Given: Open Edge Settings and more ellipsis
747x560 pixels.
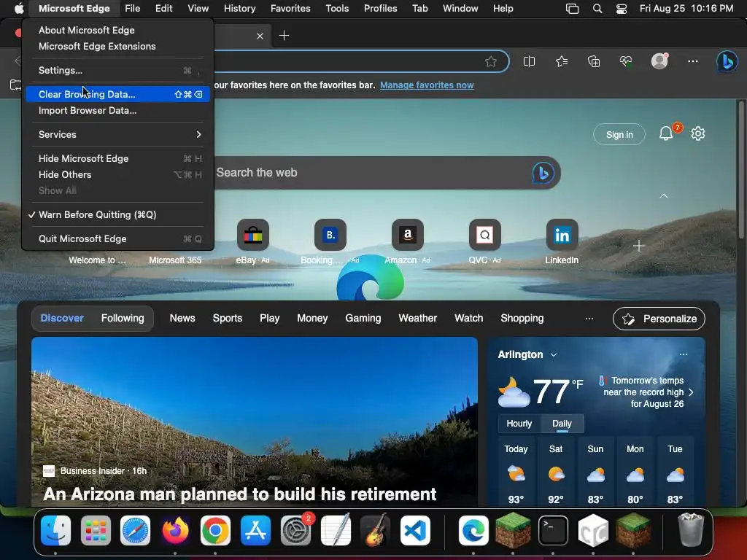Looking at the screenshot, I should [693, 61].
